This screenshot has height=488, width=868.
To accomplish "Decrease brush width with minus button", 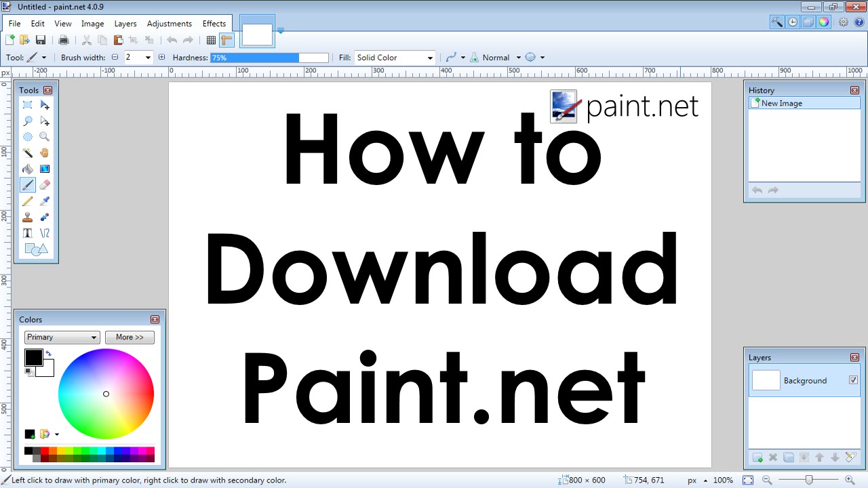I will 115,58.
